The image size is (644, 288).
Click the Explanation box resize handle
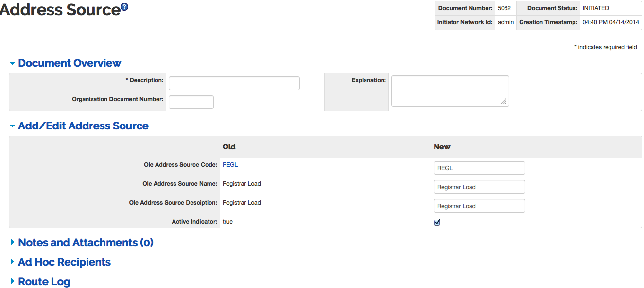(504, 102)
